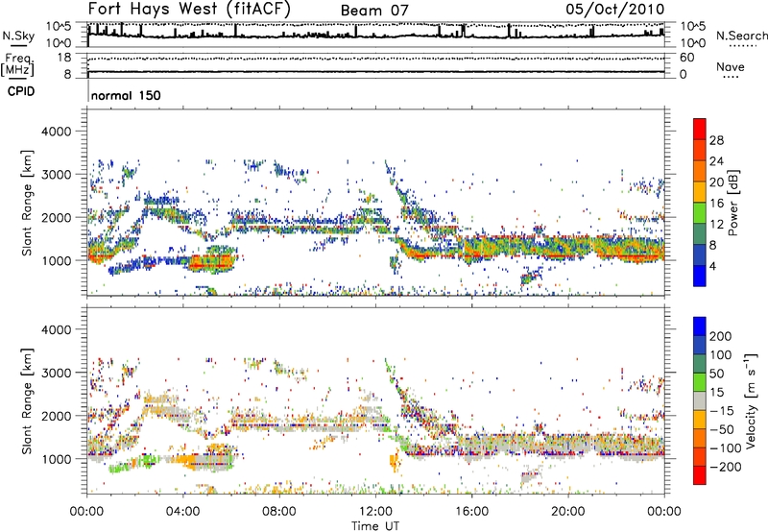Click the "20:00" time tick label
The height and width of the screenshot is (532, 768).
pyautogui.click(x=567, y=512)
